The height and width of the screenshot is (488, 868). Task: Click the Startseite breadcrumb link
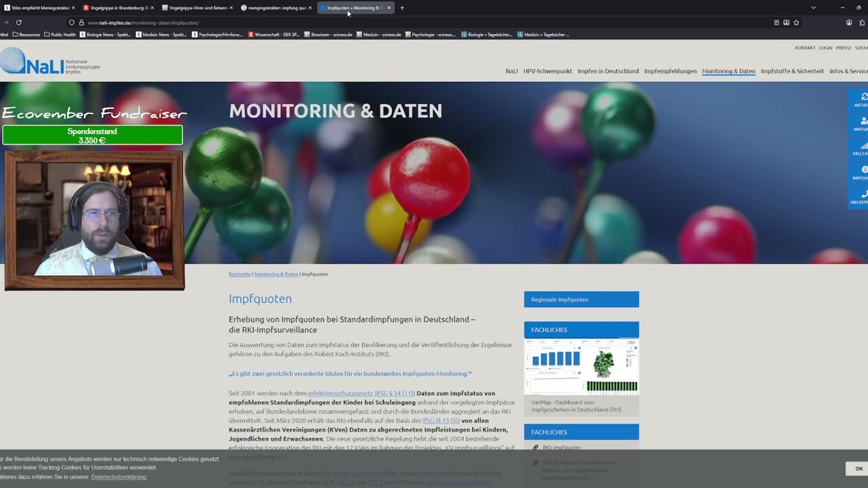click(x=239, y=274)
